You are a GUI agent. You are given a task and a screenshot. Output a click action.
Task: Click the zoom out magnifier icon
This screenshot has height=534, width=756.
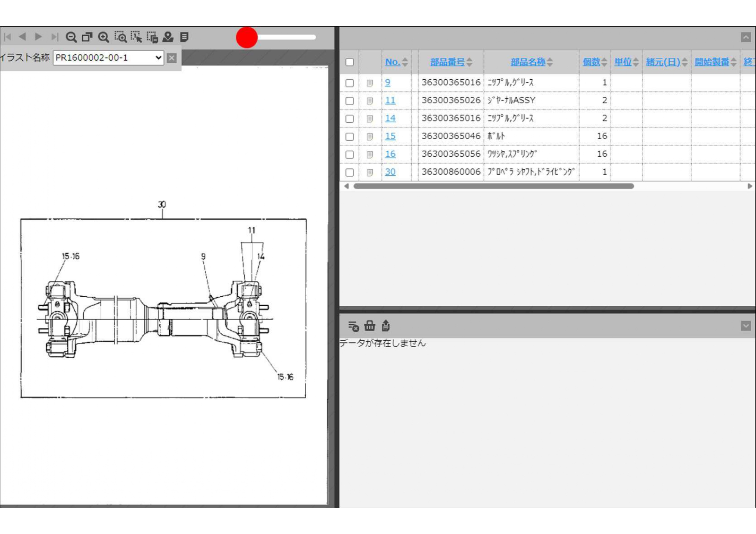tap(71, 37)
